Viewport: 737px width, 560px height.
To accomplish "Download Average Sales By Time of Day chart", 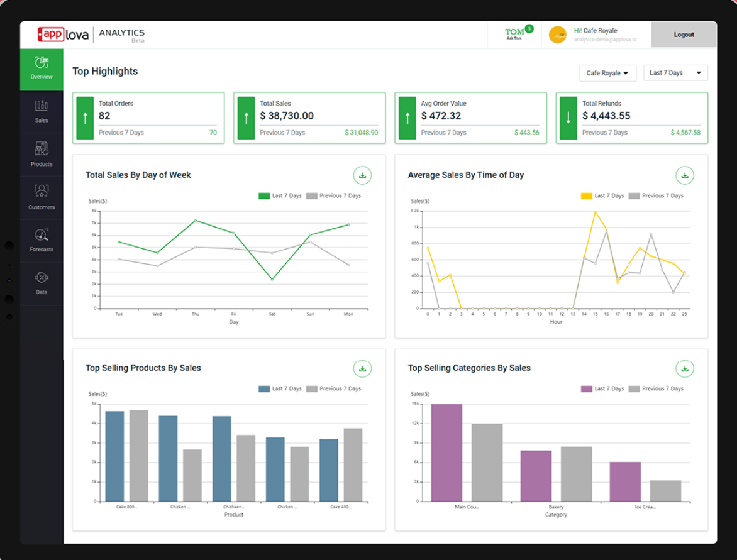I will tap(685, 175).
